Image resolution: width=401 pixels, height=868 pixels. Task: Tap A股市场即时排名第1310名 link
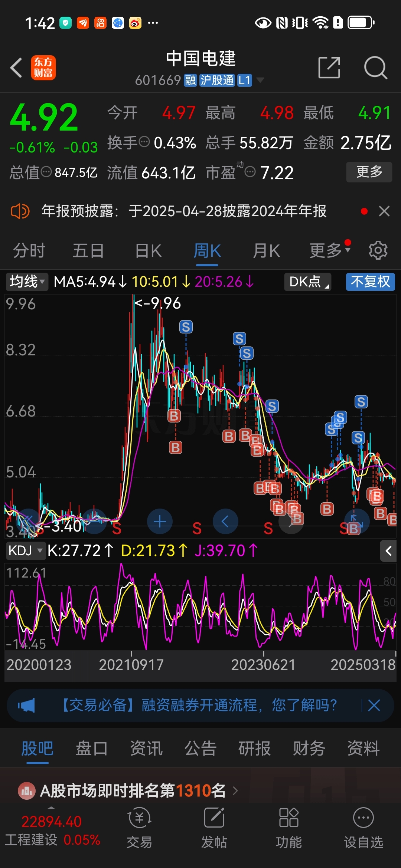133,791
